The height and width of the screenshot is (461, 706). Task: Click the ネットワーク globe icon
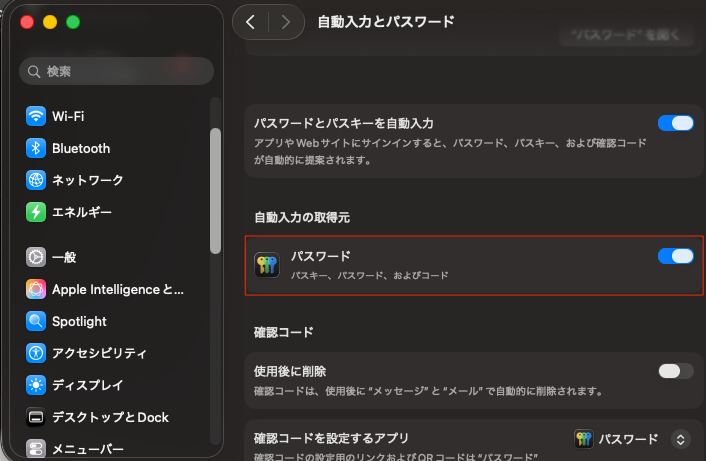[x=36, y=180]
